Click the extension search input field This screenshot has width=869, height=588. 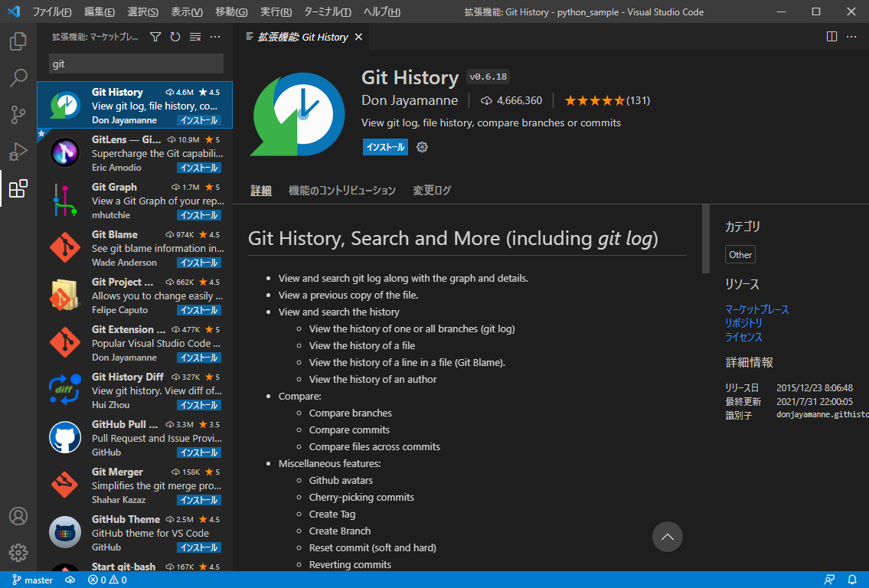click(136, 64)
